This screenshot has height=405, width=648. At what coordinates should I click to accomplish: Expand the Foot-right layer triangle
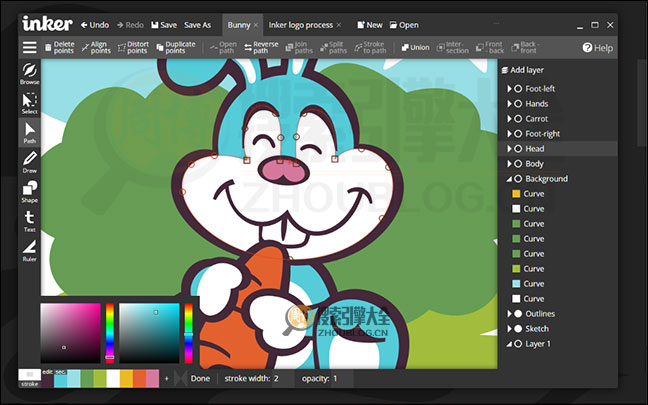(x=510, y=134)
